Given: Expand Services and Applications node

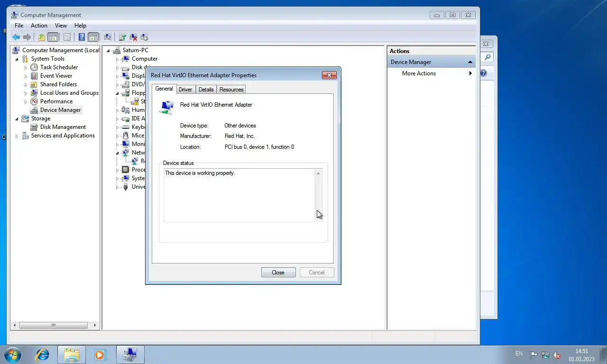Looking at the screenshot, I should 17,136.
